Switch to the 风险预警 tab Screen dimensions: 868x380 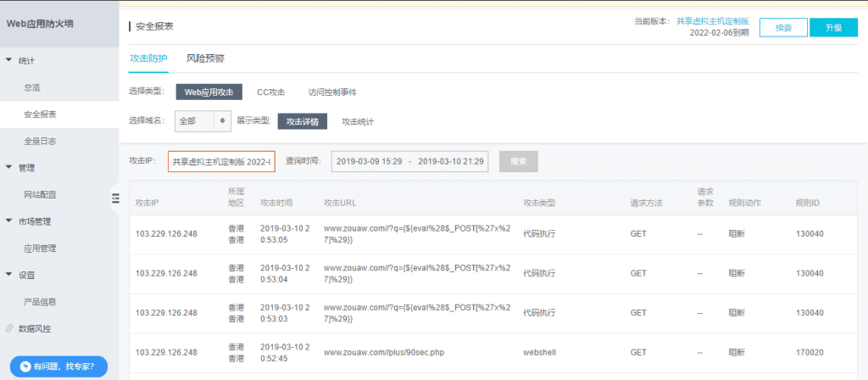click(x=205, y=59)
